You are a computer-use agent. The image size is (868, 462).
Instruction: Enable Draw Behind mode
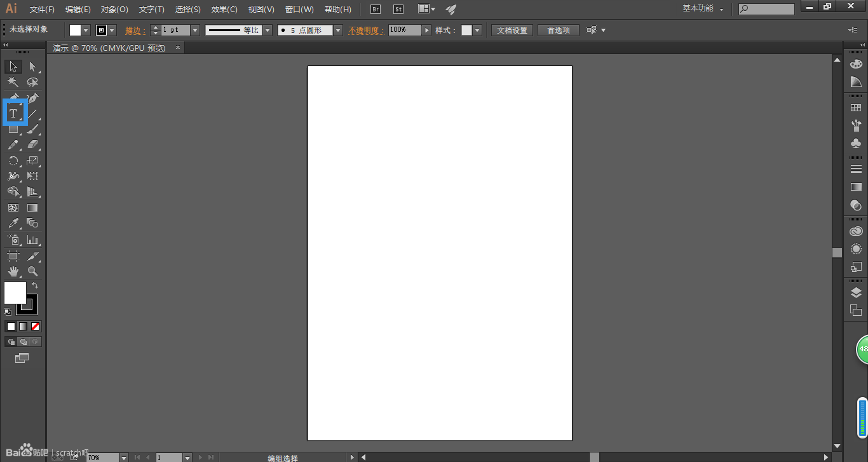point(23,342)
